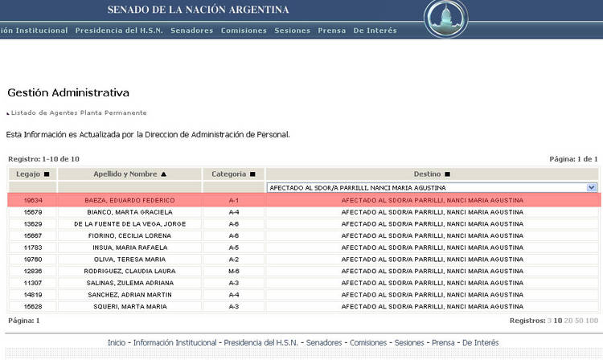
Task: Click category A-5 in Insua row
Action: (233, 247)
